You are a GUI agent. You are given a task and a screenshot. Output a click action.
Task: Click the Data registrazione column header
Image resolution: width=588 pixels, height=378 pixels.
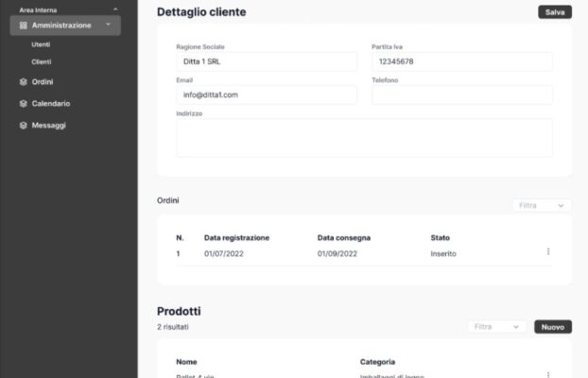(236, 237)
